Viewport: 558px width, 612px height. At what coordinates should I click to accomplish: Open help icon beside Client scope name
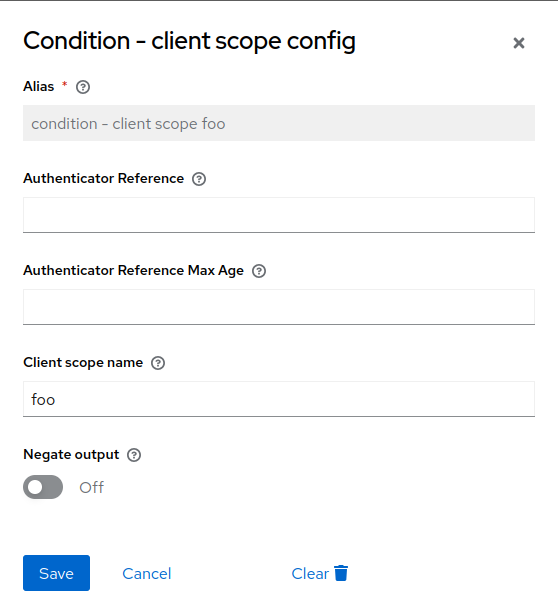158,363
